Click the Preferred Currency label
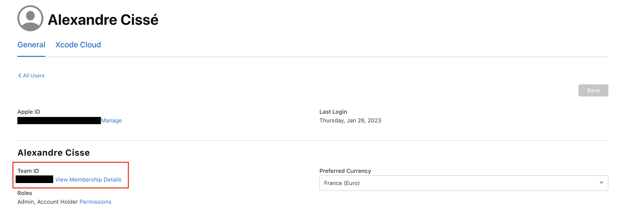644x220 pixels. pos(345,171)
